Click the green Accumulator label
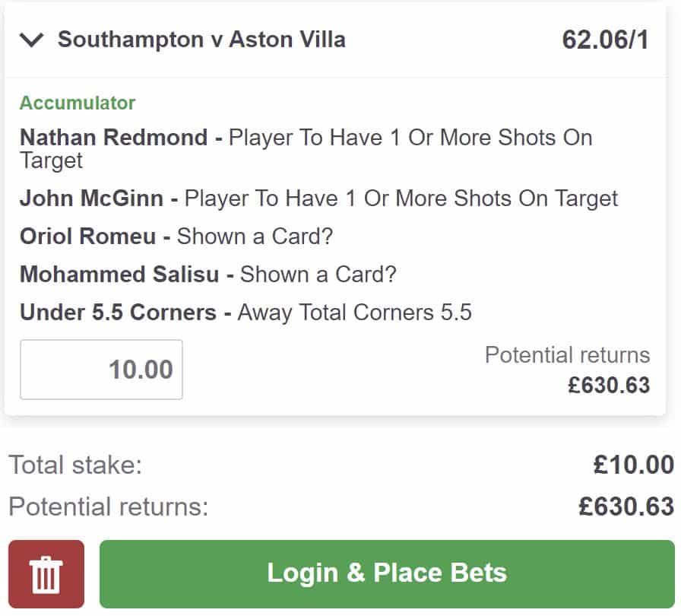Image resolution: width=681 pixels, height=616 pixels. pyautogui.click(x=78, y=103)
